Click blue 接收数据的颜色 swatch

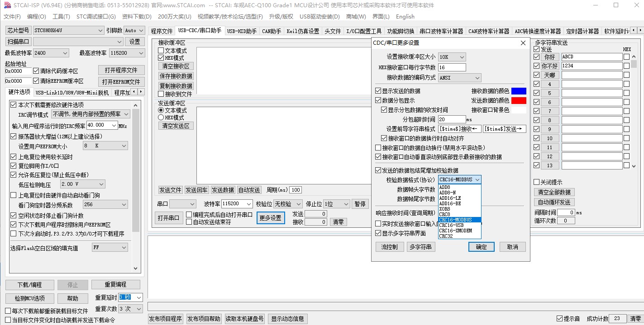point(519,91)
